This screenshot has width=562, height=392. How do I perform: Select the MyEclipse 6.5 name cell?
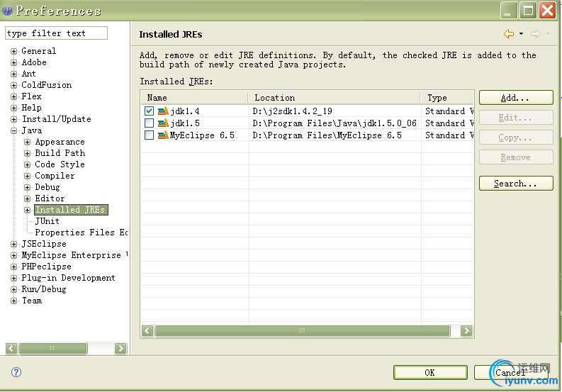[x=202, y=135]
